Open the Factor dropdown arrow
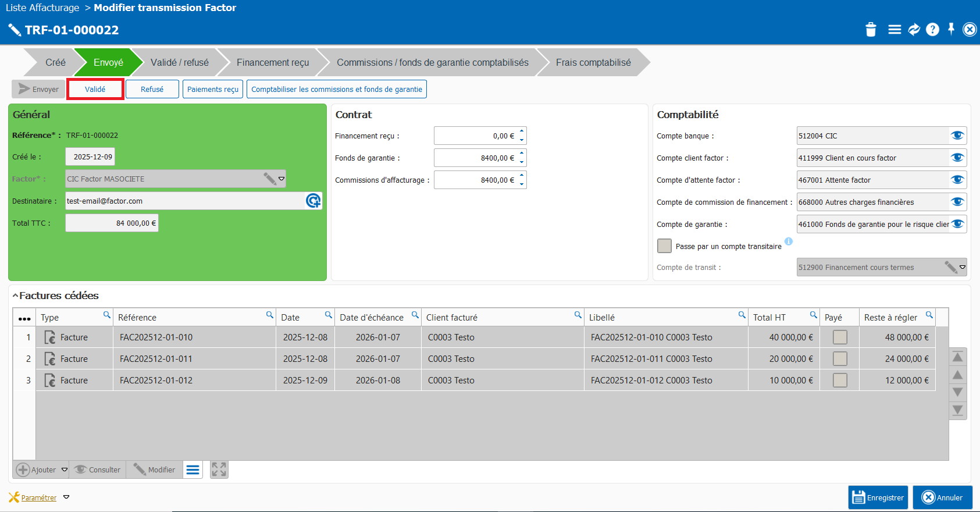This screenshot has width=980, height=512. (x=281, y=179)
